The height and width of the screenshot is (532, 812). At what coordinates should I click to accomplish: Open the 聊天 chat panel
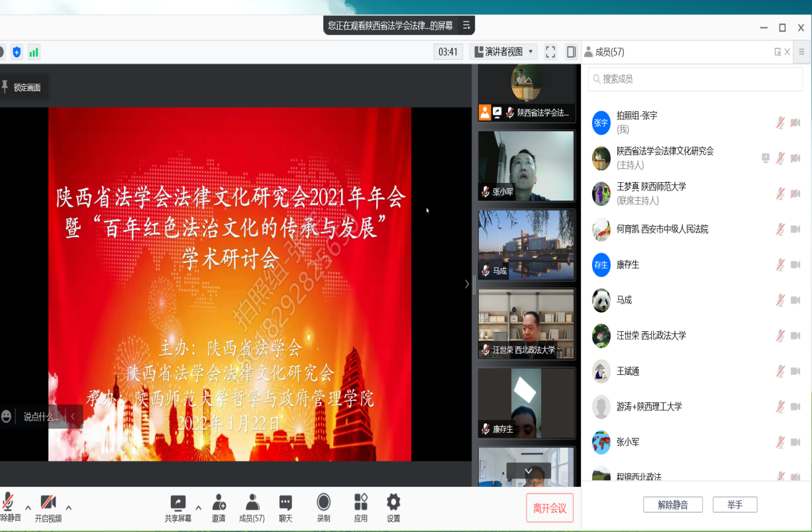(x=285, y=507)
